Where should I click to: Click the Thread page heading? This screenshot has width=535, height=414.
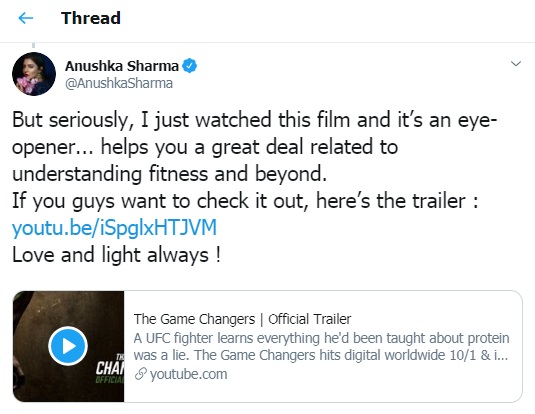coord(91,18)
